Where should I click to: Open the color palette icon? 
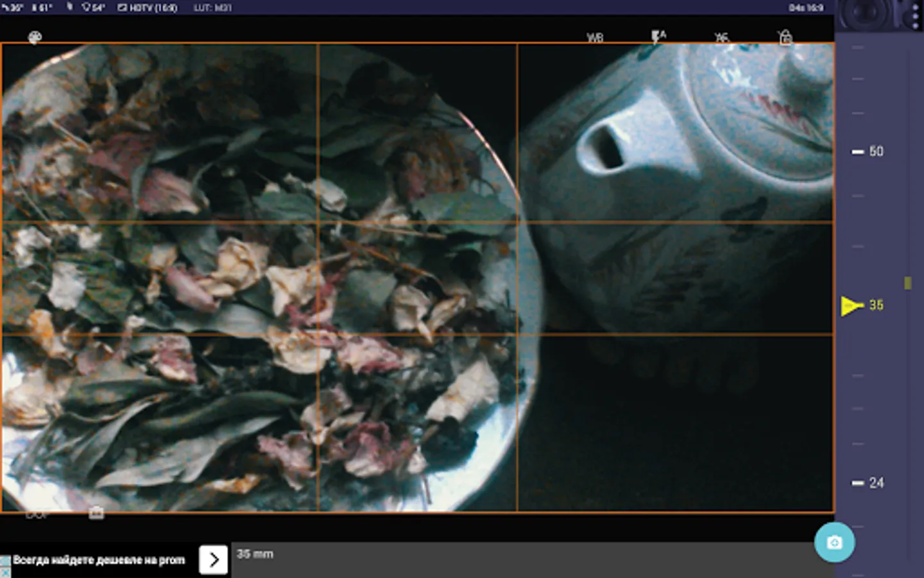click(x=35, y=37)
